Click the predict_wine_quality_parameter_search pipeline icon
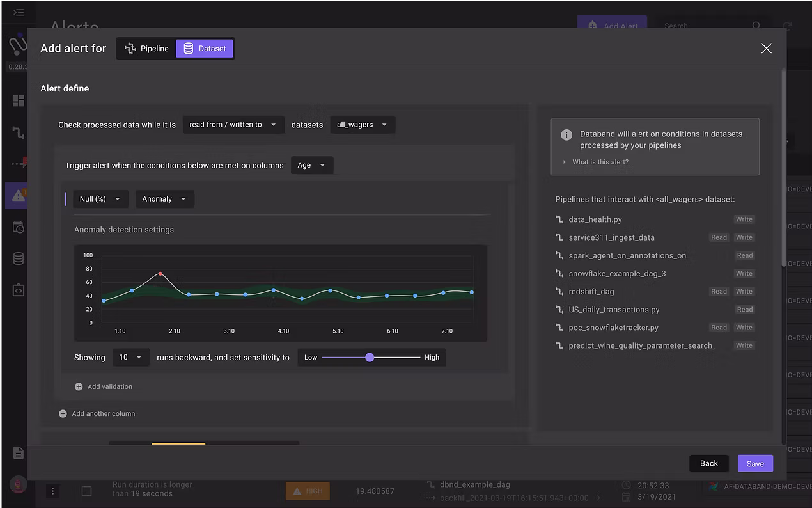 (559, 345)
